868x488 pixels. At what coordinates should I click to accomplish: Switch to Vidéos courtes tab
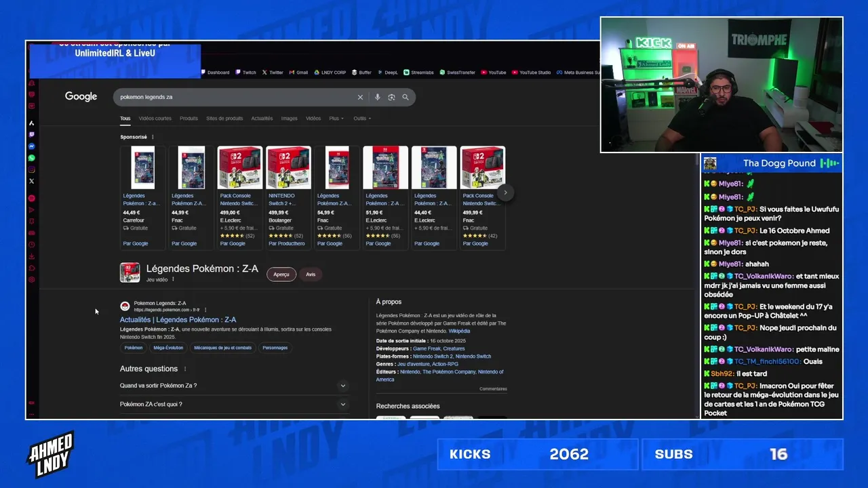[x=155, y=119]
